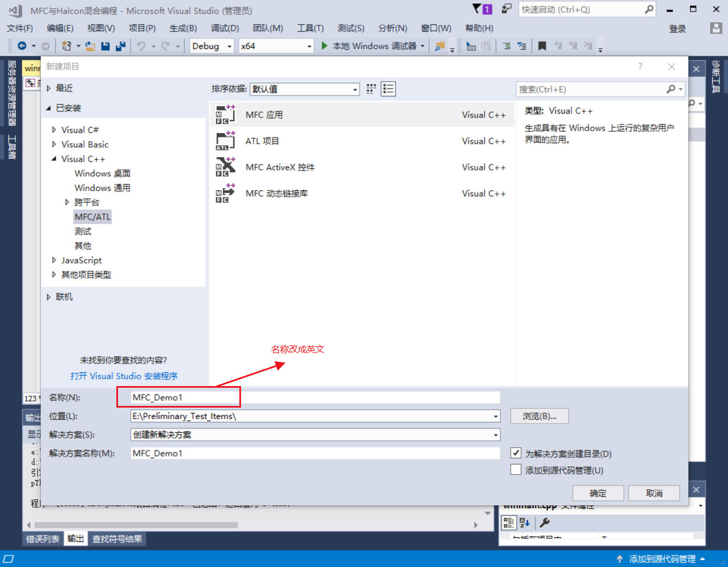Image resolution: width=728 pixels, height=567 pixels.
Task: Switch to the 错误列表 tab
Action: tap(42, 539)
